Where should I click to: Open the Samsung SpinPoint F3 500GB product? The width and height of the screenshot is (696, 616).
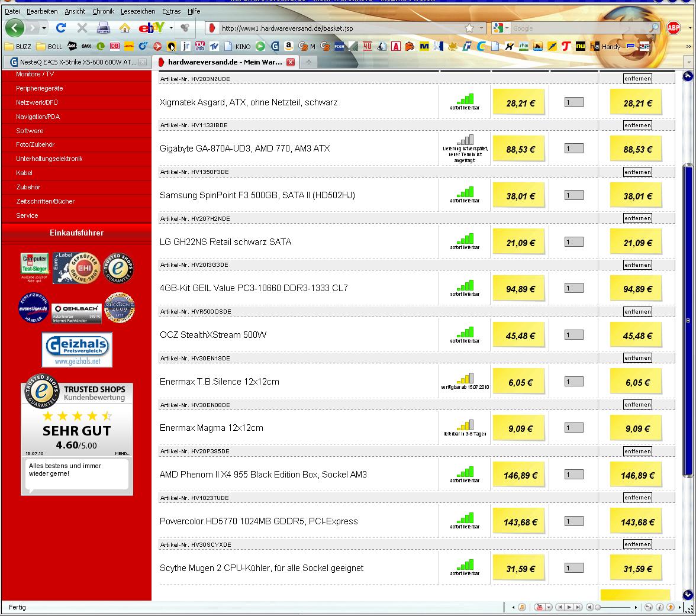[x=257, y=195]
